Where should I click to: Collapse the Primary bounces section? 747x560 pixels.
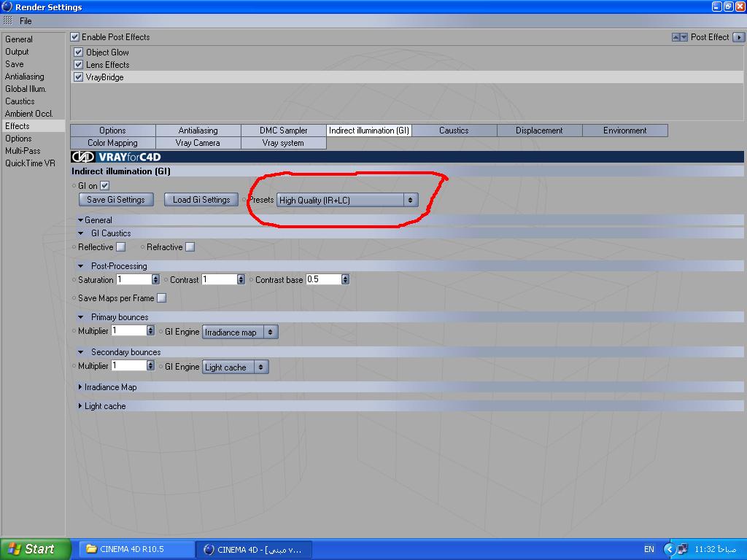80,317
